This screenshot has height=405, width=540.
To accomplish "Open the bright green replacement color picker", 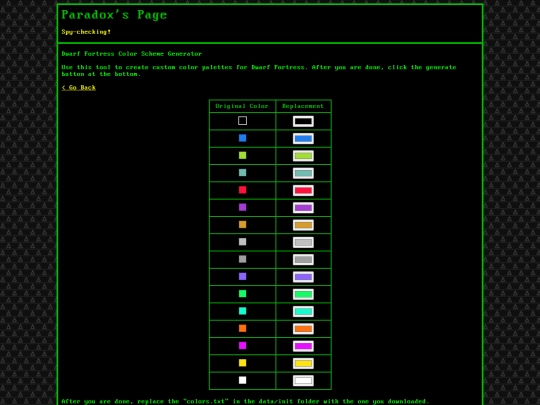I will pyautogui.click(x=303, y=294).
